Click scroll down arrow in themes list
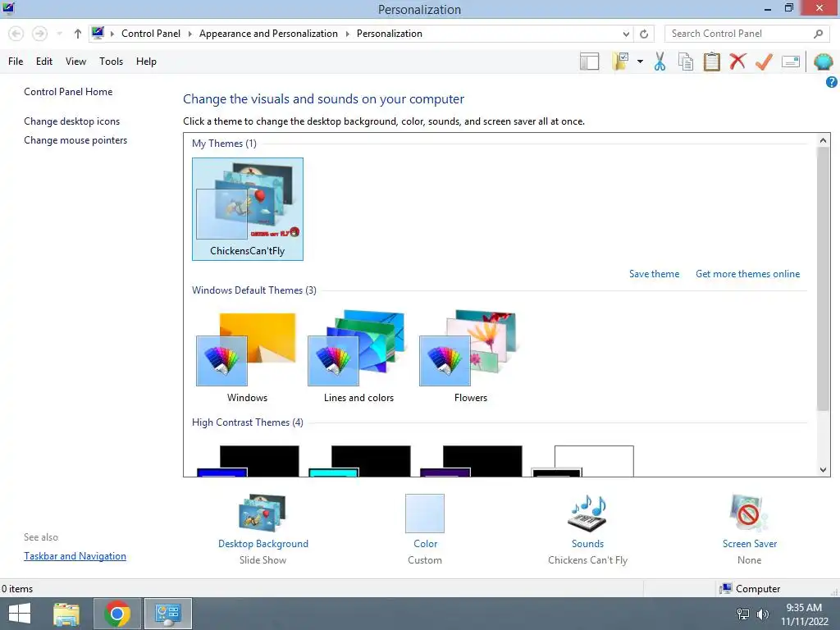Image resolution: width=840 pixels, height=630 pixels. 823,470
